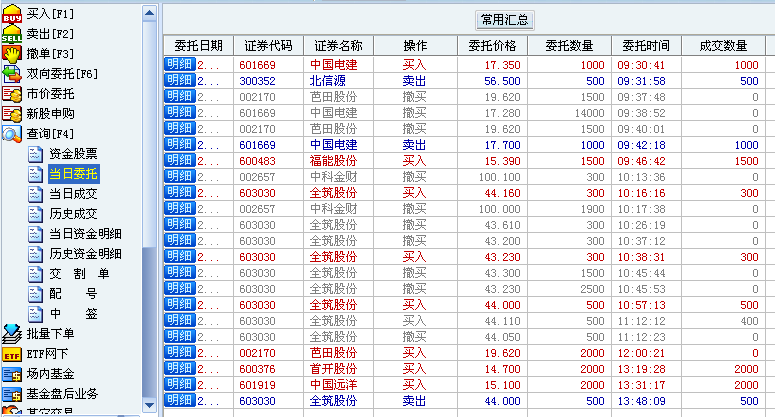Viewport: 775px width, 417px height.
Task: Click the document icon beside 当日委托
Action: tap(35, 174)
